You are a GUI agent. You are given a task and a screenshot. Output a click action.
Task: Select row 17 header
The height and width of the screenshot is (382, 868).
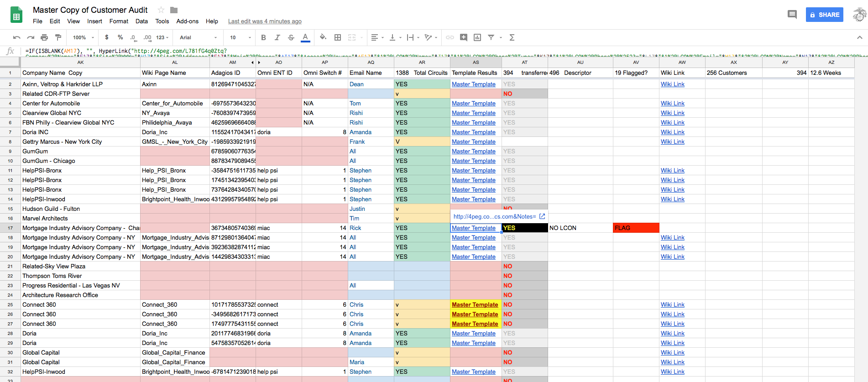10,228
